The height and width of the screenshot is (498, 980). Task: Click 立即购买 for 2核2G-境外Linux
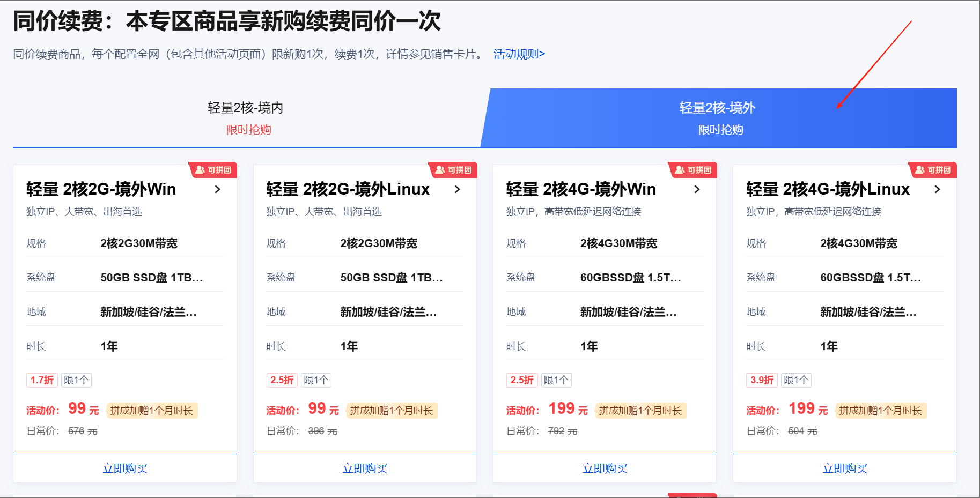click(365, 469)
